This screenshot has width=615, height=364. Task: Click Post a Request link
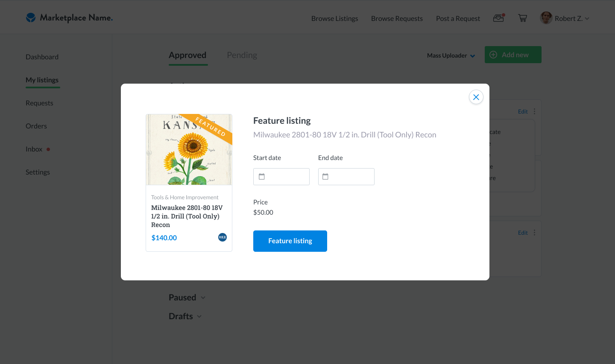click(x=458, y=19)
